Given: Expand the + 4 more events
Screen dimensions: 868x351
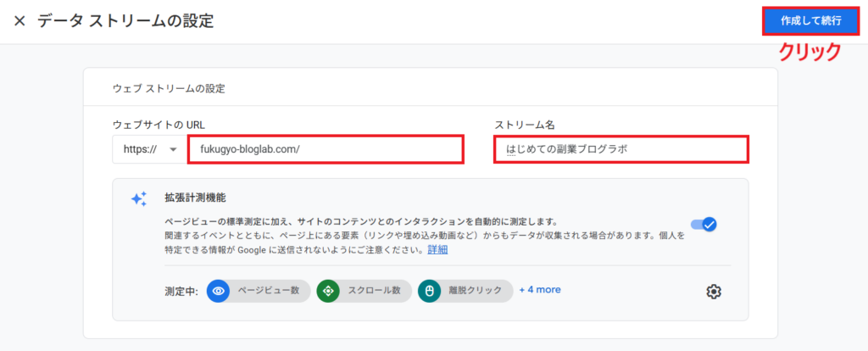Looking at the screenshot, I should click(x=540, y=290).
